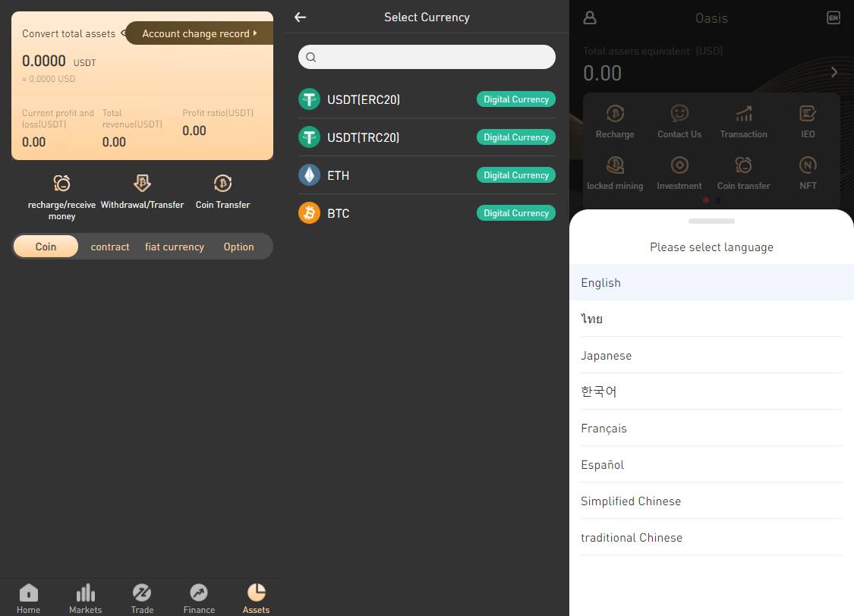Click the currency search field

pyautogui.click(x=427, y=57)
